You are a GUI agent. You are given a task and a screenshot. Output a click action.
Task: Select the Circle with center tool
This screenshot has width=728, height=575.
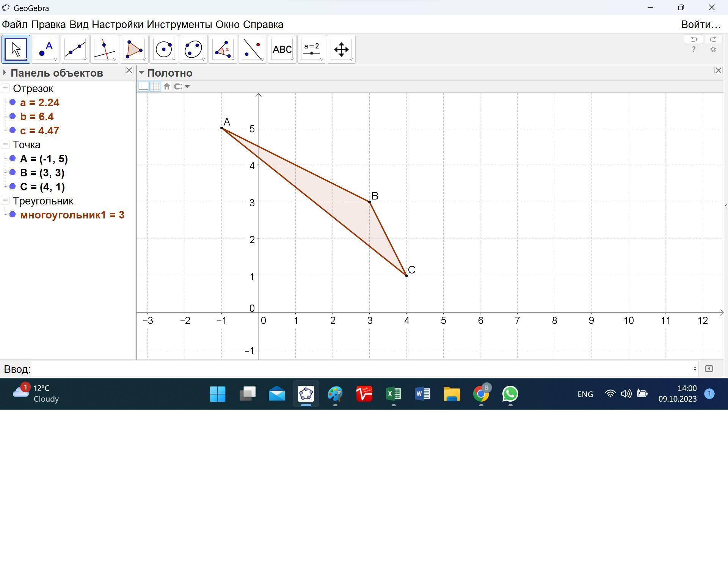click(163, 49)
